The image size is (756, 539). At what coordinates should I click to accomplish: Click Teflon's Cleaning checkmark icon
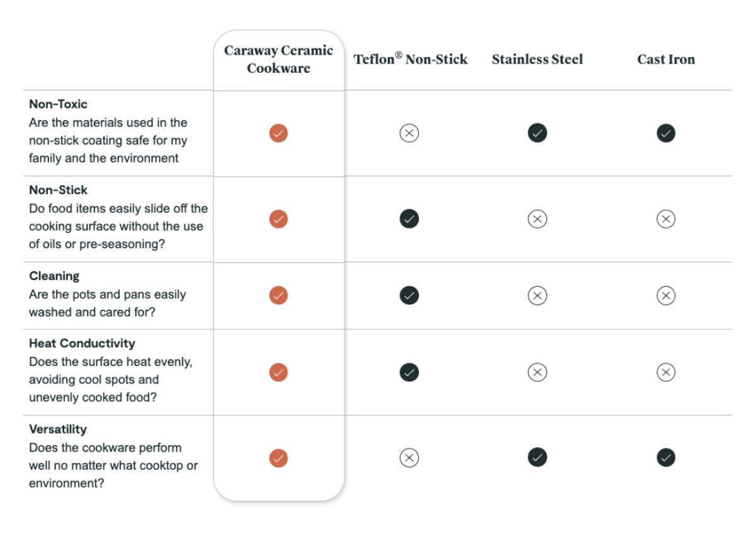point(409,295)
